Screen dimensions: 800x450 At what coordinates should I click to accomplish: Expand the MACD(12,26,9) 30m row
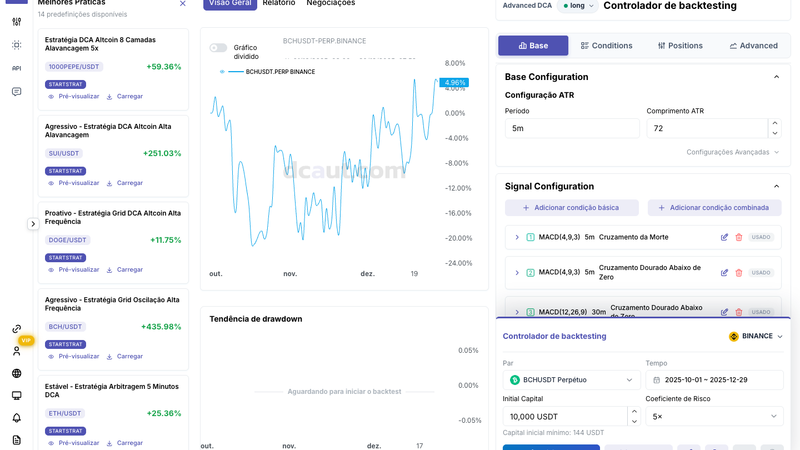[x=517, y=312]
